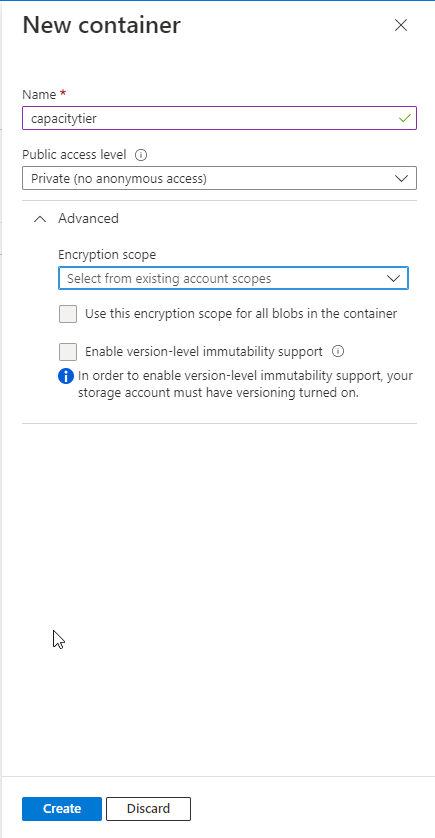This screenshot has width=435, height=838.
Task: Click the green validation checkmark in Name field
Action: [x=405, y=118]
